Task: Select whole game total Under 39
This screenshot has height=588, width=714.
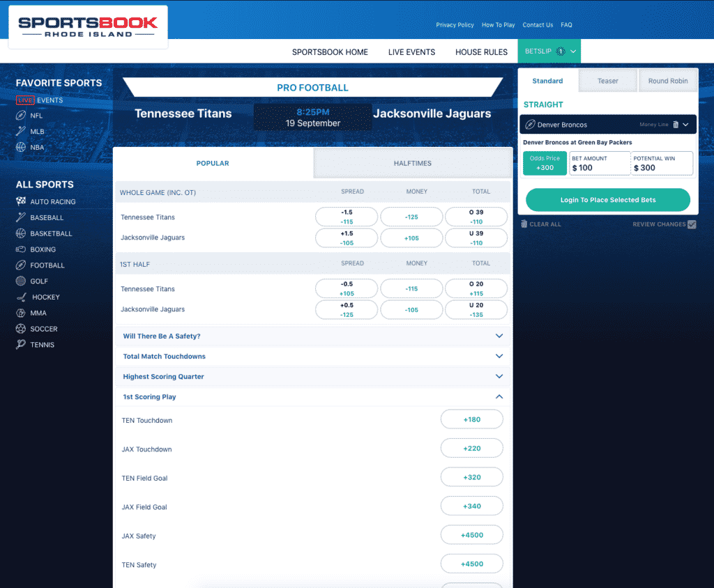Action: point(476,238)
